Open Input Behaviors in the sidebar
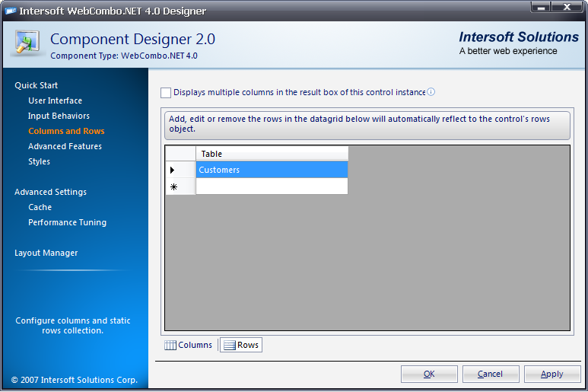 click(59, 116)
